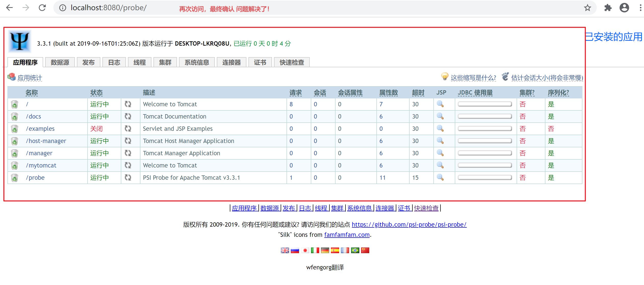
Task: Switch to the 线程 tab
Action: pyautogui.click(x=140, y=62)
